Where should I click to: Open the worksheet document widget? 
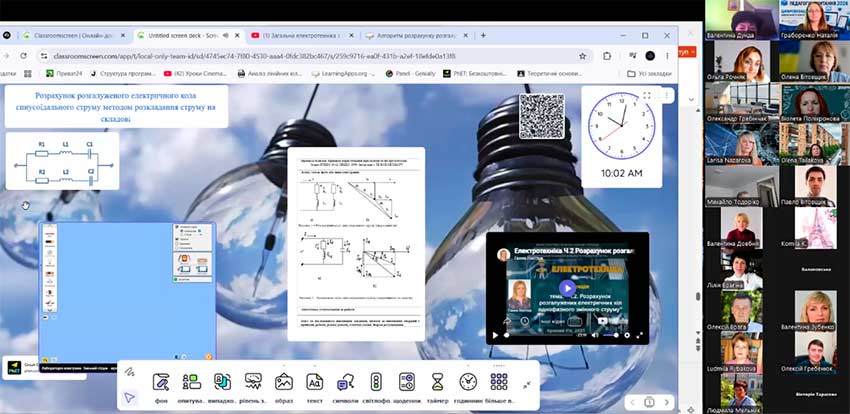(356, 244)
